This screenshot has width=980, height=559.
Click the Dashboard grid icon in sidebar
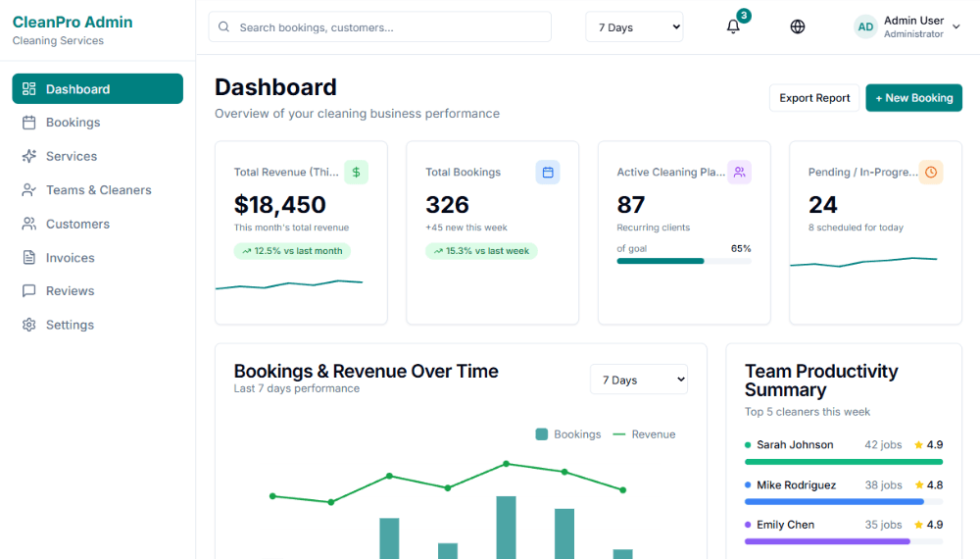coord(28,89)
